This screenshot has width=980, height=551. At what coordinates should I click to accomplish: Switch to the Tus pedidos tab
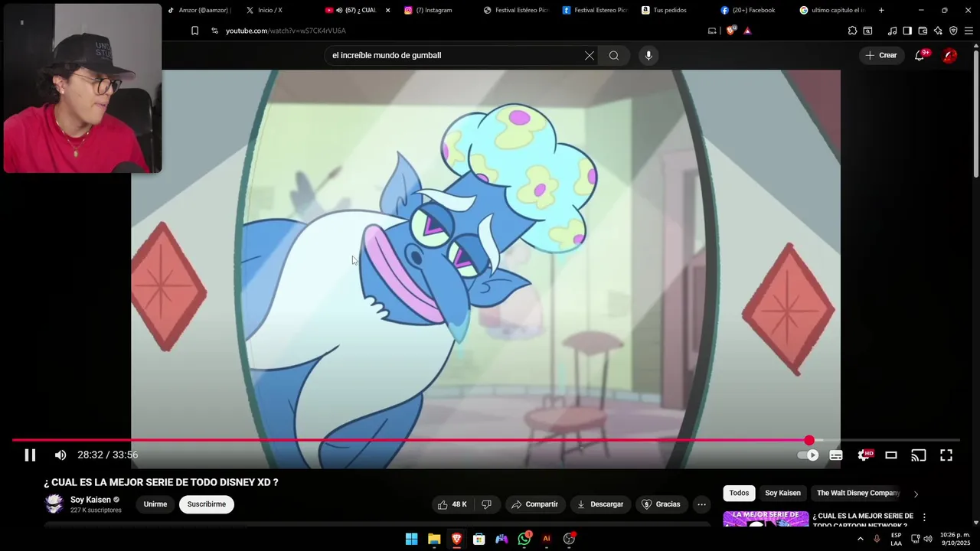(x=670, y=10)
